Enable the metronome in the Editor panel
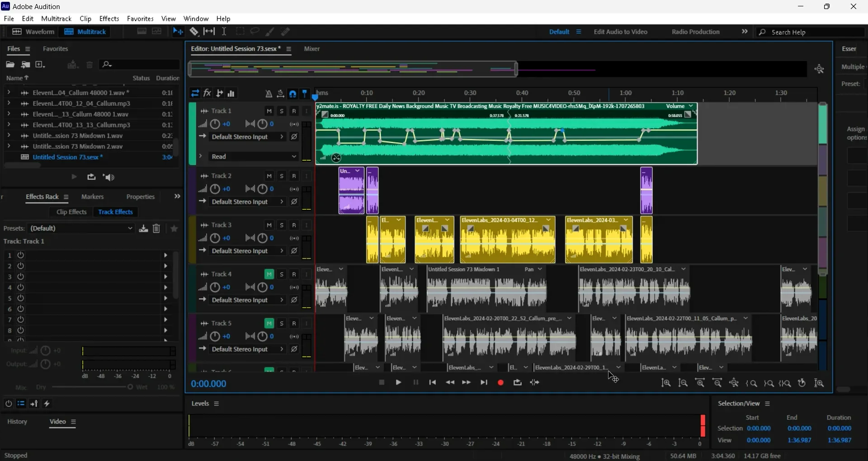Viewport: 868px width, 461px height. (269, 94)
